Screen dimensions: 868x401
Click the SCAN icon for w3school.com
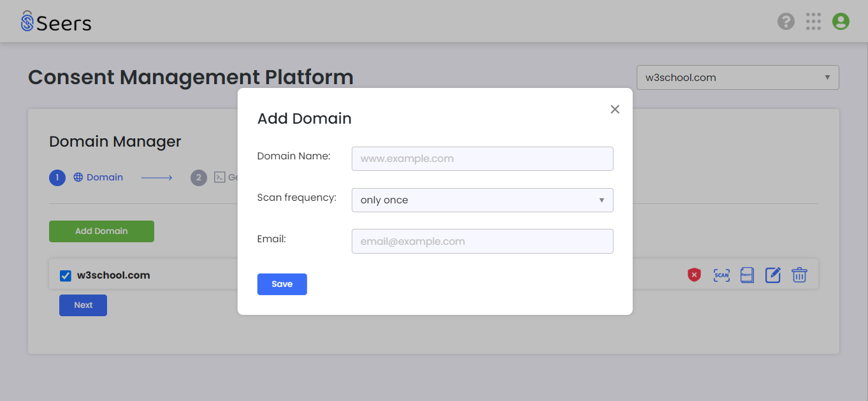tap(721, 275)
